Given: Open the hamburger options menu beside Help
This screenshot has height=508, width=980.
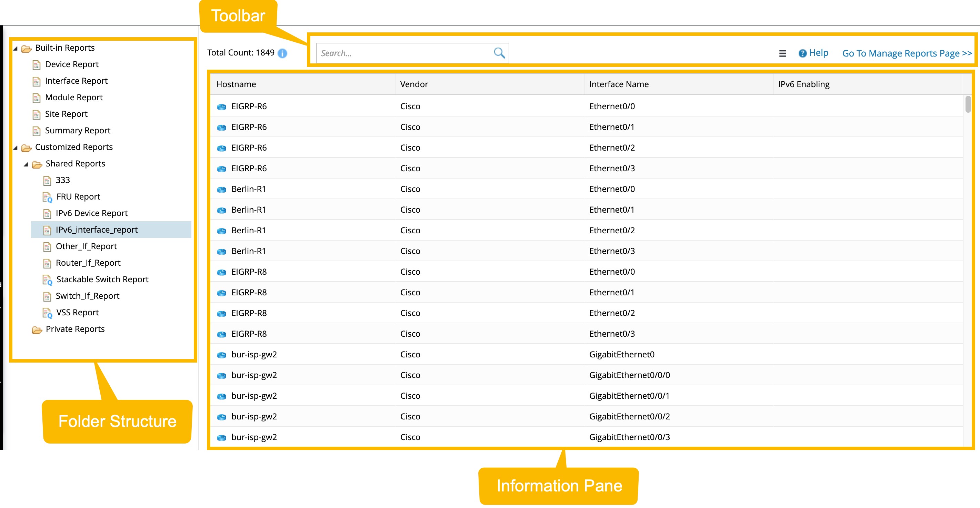Looking at the screenshot, I should (x=782, y=53).
